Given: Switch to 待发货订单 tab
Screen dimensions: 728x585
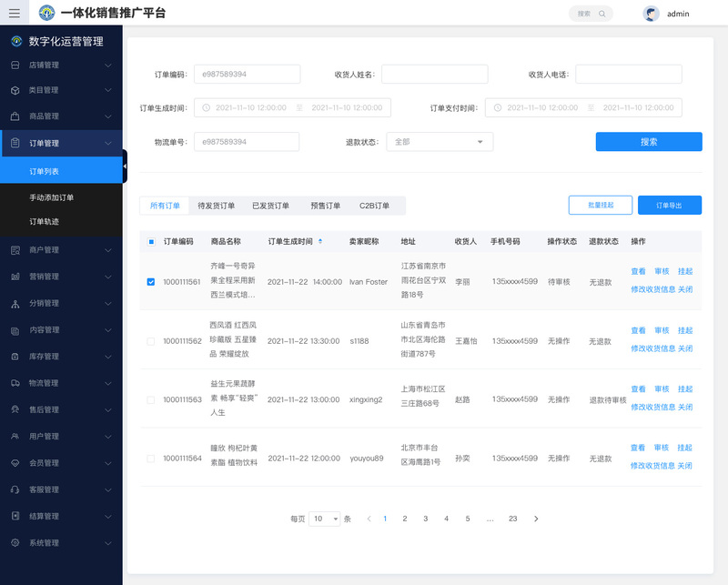Looking at the screenshot, I should tap(216, 206).
